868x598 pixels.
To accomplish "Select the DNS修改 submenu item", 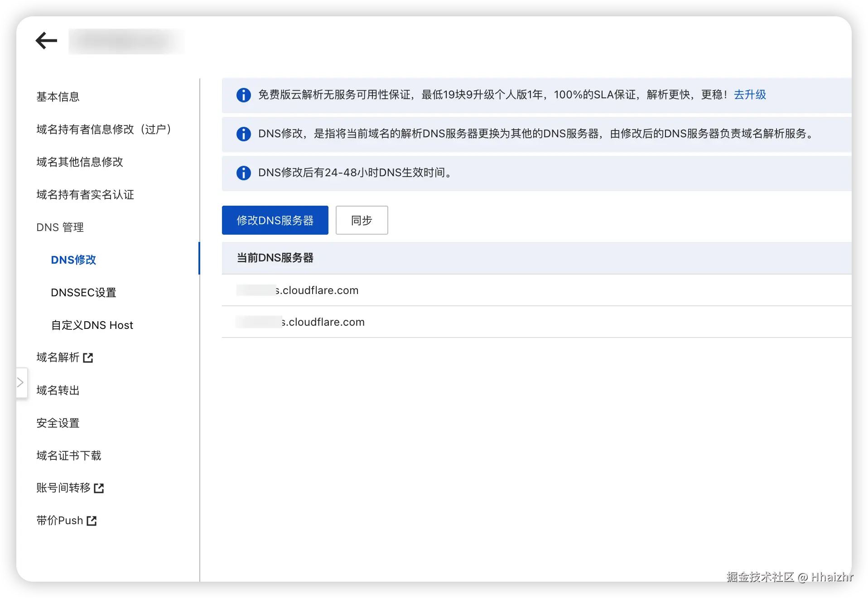I will (73, 260).
